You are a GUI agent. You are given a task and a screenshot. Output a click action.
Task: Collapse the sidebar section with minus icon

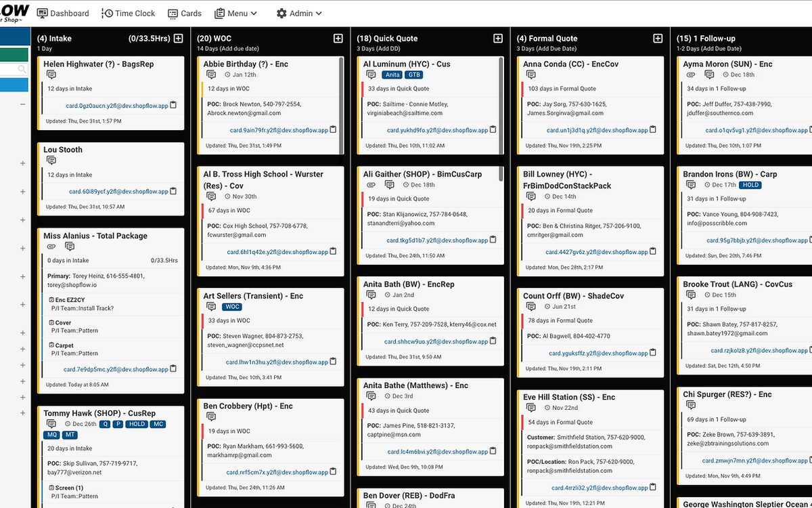tap(22, 104)
